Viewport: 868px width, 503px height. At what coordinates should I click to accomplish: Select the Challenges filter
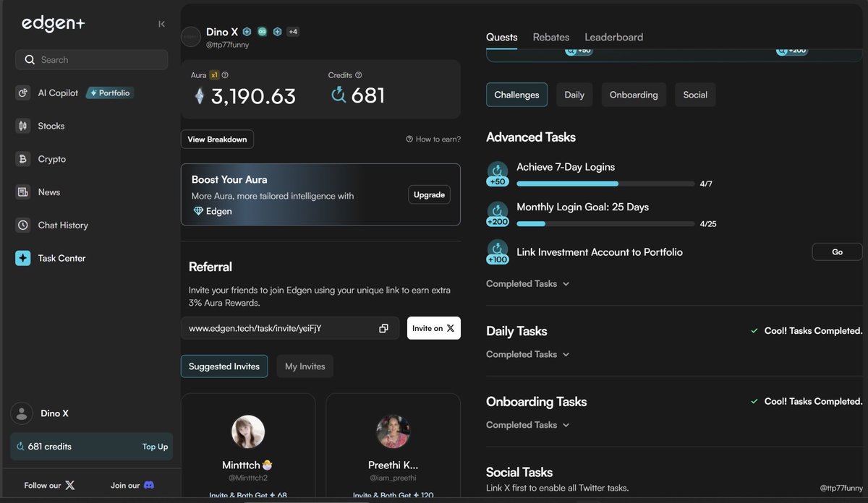516,95
